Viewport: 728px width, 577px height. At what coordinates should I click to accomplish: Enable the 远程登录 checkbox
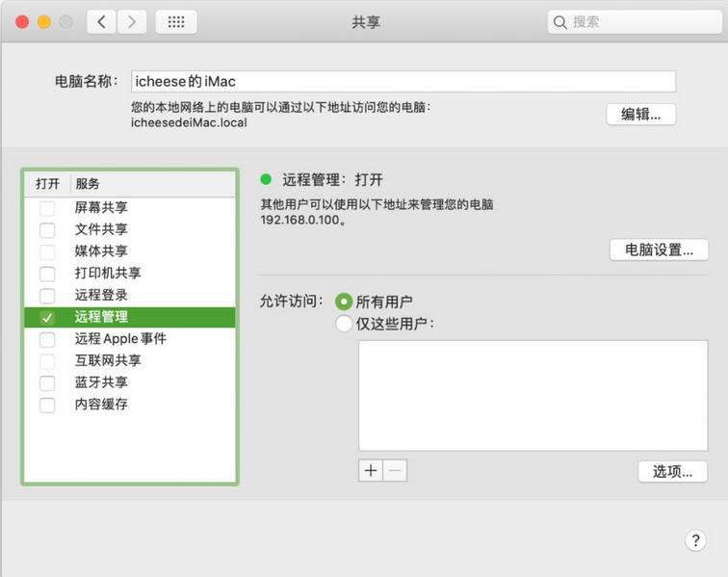47,296
